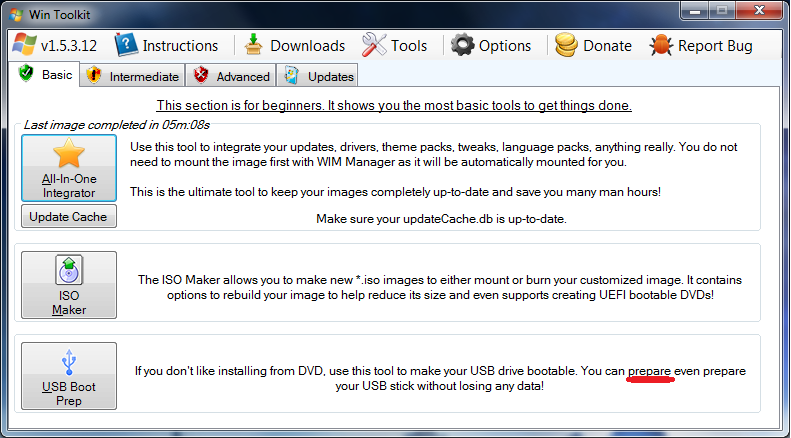Viewport: 791px width, 438px height.
Task: Open the Donate menu item
Action: [x=594, y=45]
